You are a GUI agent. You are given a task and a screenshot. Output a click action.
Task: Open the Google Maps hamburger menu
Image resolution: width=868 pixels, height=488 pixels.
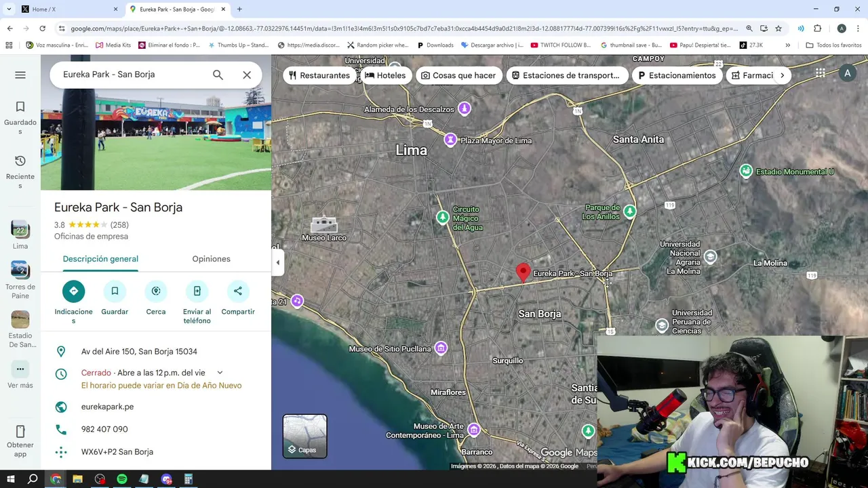point(20,75)
